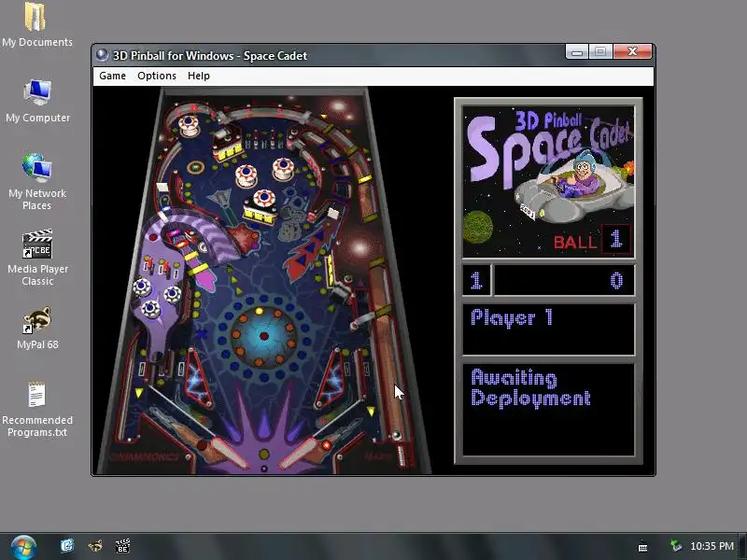Click the blue wormhole center target
This screenshot has height=560, width=747.
pyautogui.click(x=264, y=336)
